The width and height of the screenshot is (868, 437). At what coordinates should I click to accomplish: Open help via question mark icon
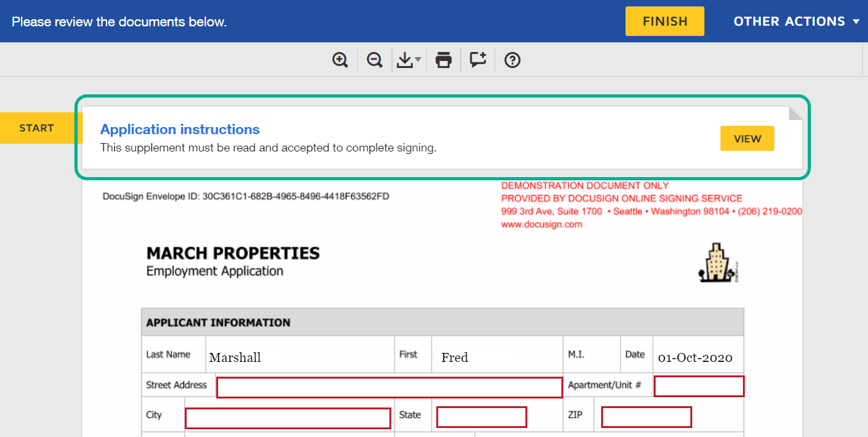coord(512,60)
